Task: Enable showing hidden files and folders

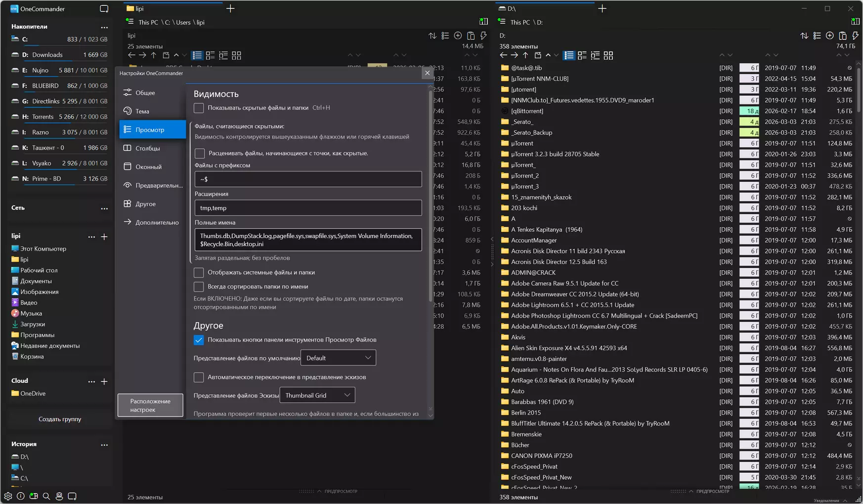Action: [x=199, y=108]
